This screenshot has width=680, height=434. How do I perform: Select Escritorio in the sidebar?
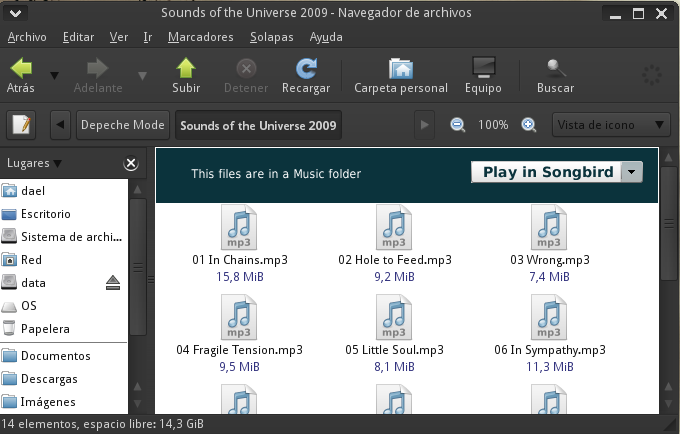click(x=64, y=214)
